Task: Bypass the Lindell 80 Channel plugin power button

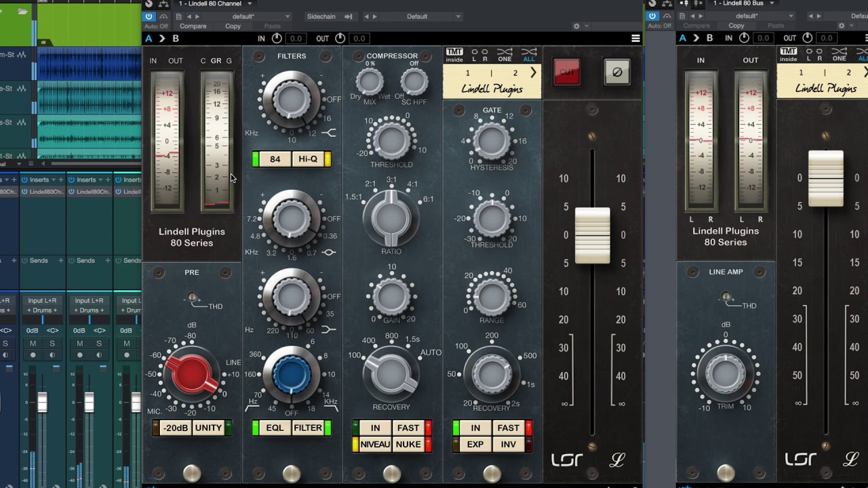Action: tap(149, 16)
